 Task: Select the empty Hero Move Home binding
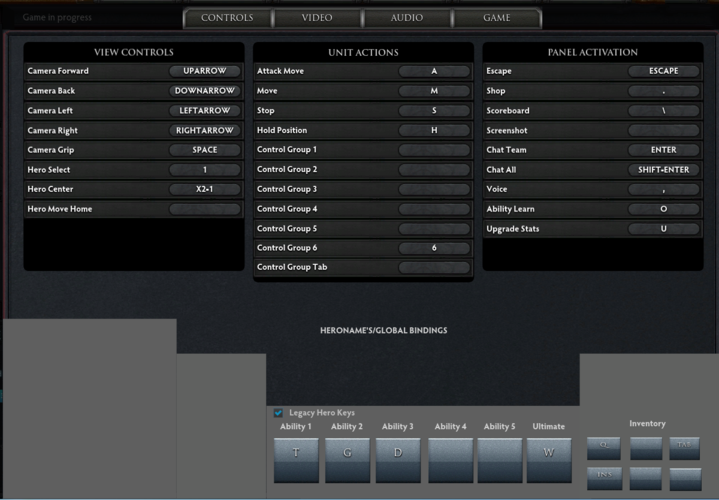[x=205, y=209]
